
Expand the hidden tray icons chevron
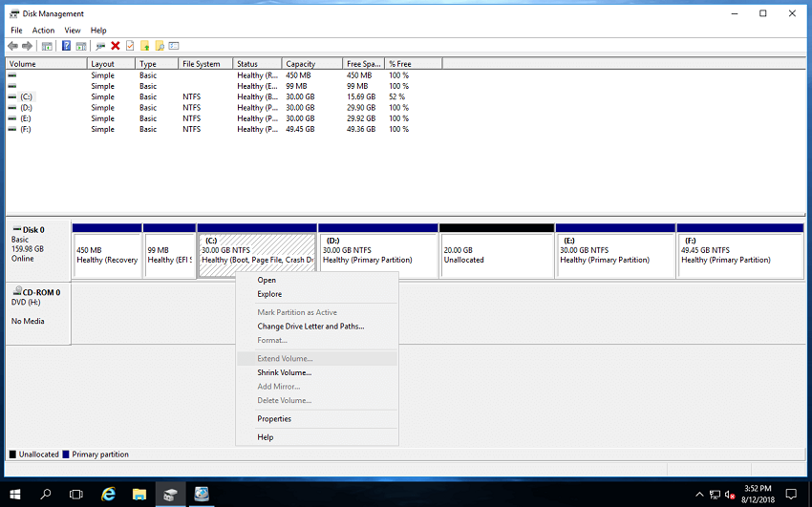pos(699,495)
